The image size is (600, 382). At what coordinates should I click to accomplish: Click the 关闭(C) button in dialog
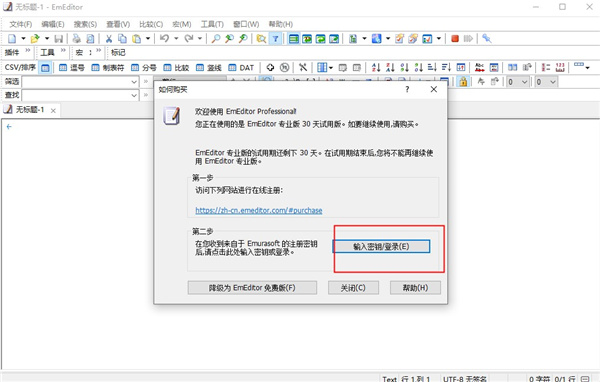click(x=353, y=287)
